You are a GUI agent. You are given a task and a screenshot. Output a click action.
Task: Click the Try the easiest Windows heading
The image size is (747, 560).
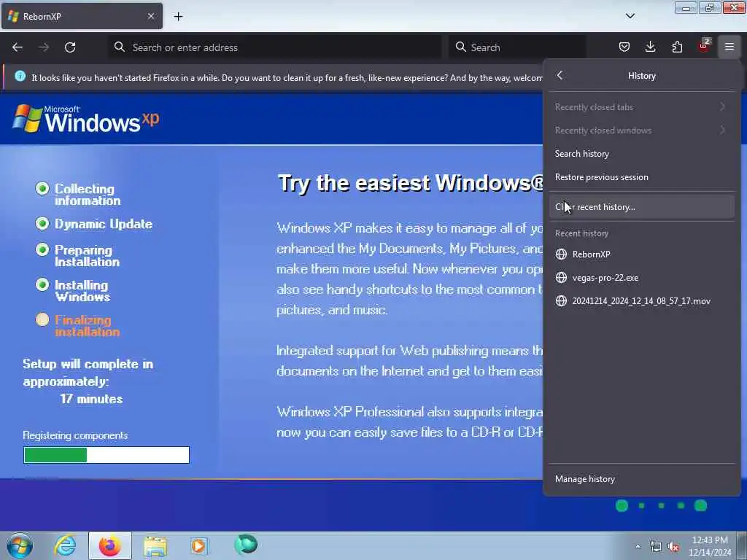tap(410, 183)
